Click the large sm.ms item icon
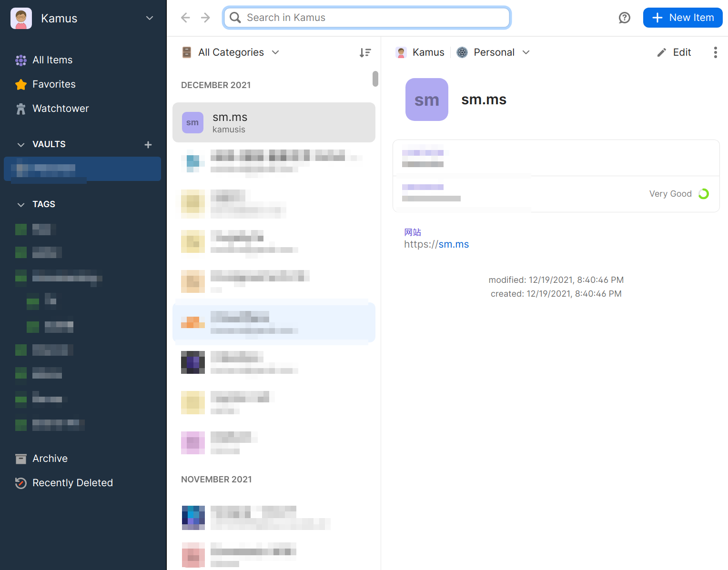This screenshot has height=570, width=728. pyautogui.click(x=427, y=100)
